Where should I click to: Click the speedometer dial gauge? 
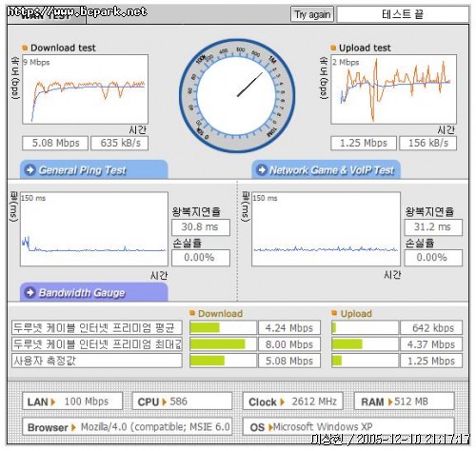click(237, 95)
